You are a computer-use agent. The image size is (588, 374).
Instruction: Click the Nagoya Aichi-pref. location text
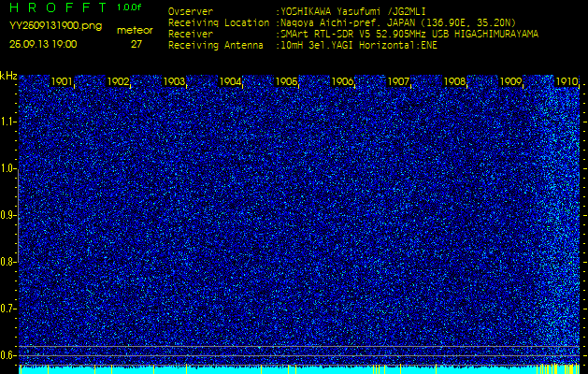point(327,22)
